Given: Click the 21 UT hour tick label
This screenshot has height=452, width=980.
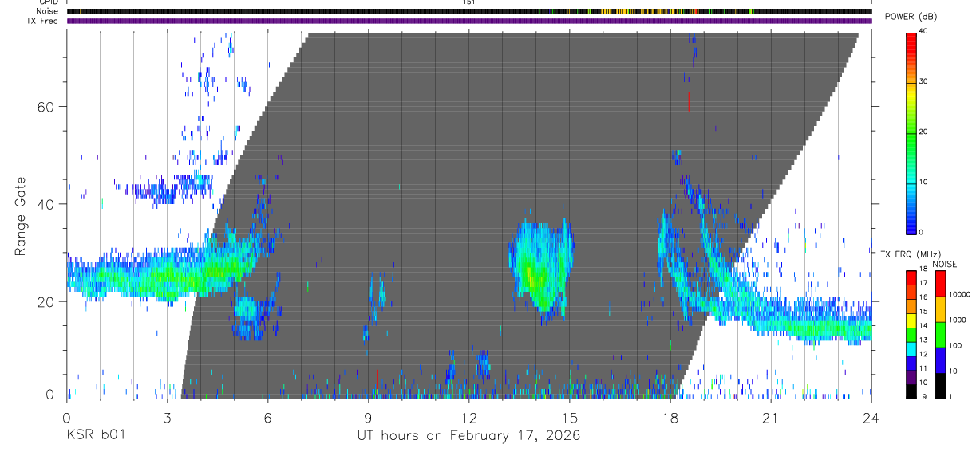Looking at the screenshot, I should tap(771, 417).
